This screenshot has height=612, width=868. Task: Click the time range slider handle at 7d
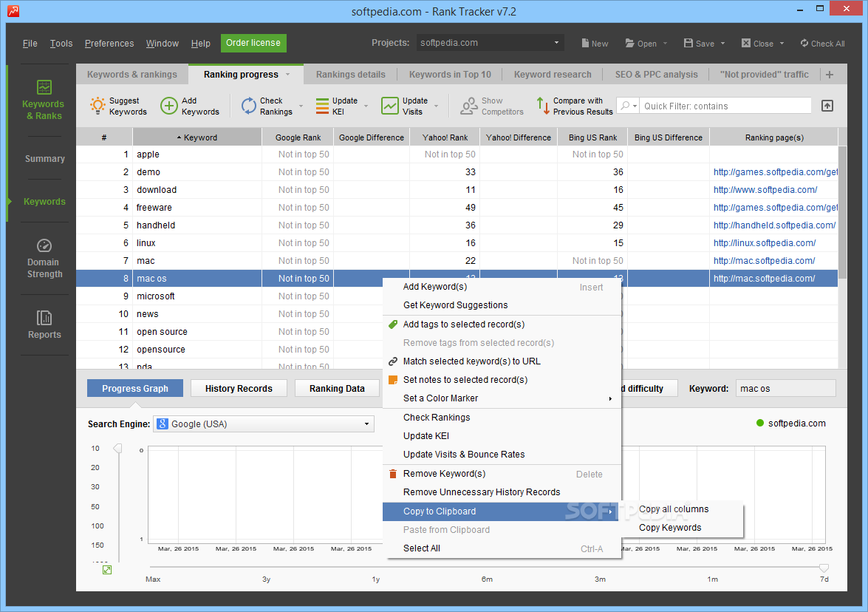tap(824, 568)
